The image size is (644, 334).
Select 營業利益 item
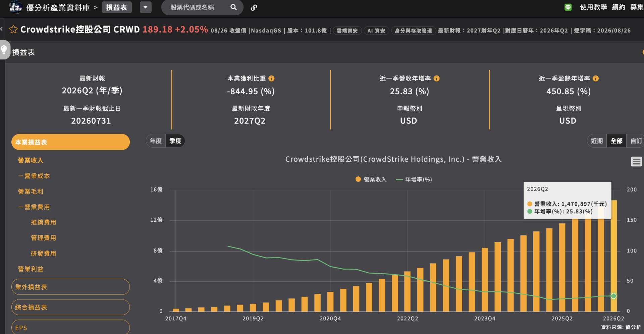[31, 269]
